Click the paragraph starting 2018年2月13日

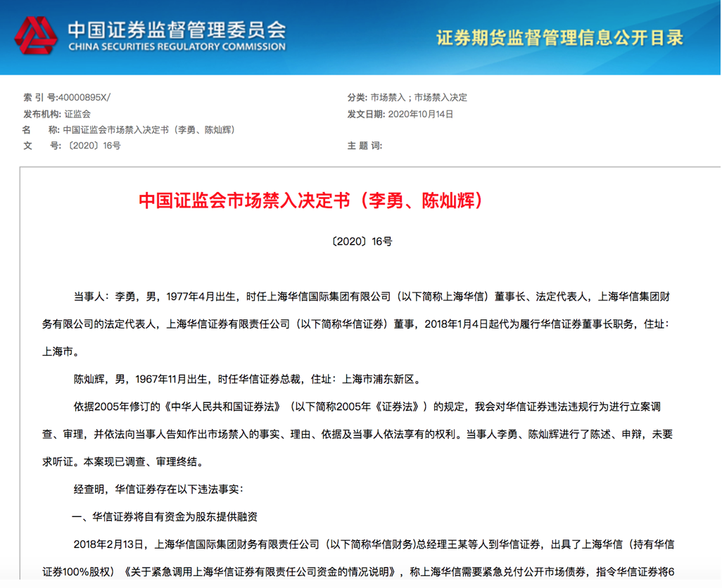(x=358, y=558)
